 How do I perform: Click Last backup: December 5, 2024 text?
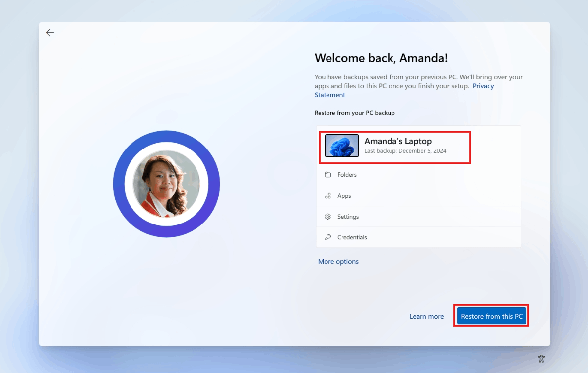(405, 151)
